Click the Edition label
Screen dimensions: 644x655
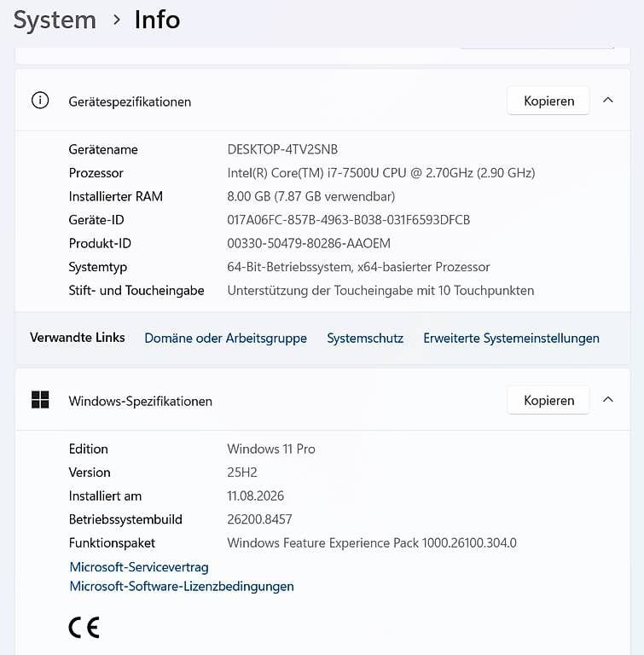(x=89, y=449)
